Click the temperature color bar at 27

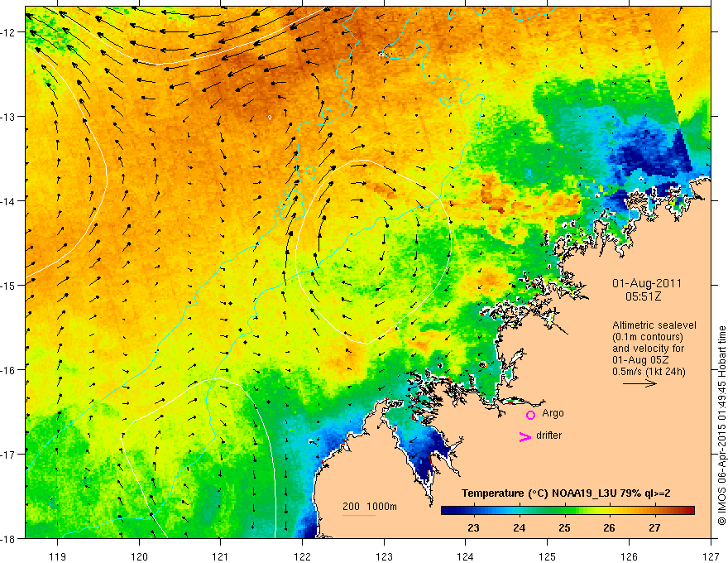(654, 511)
